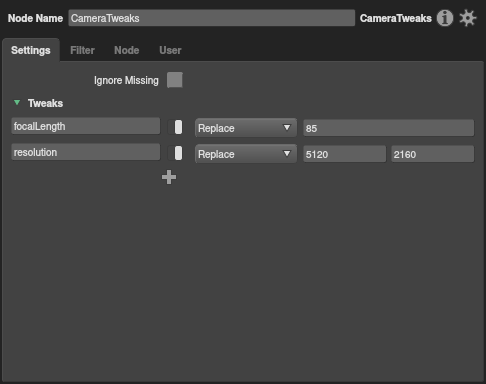Click the resolution width 5120 field
This screenshot has height=384, width=486.
345,154
